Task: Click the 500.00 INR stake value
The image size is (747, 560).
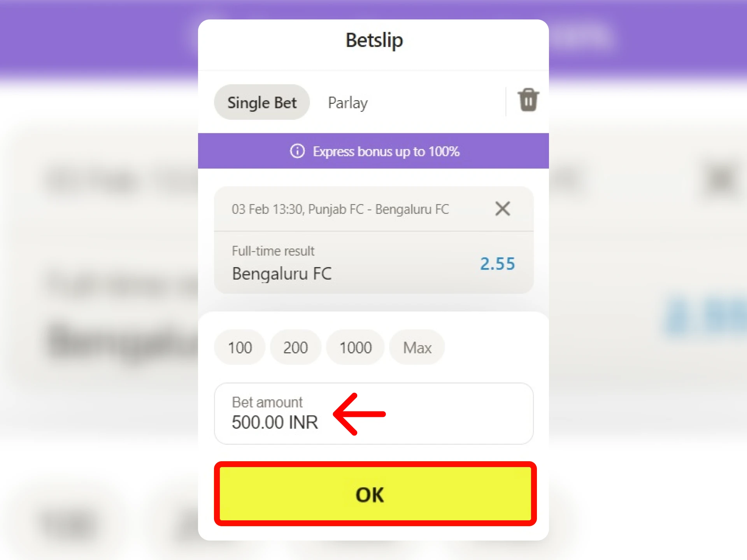Action: (275, 422)
